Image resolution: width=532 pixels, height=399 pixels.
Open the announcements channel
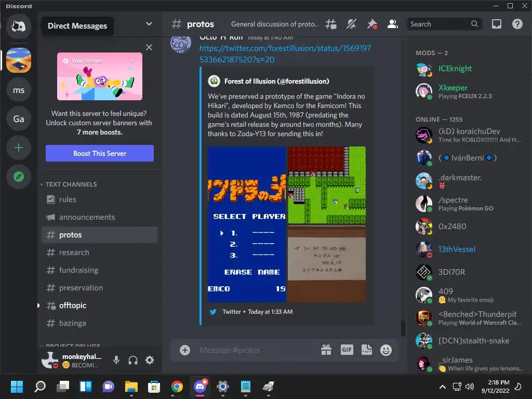(x=100, y=217)
